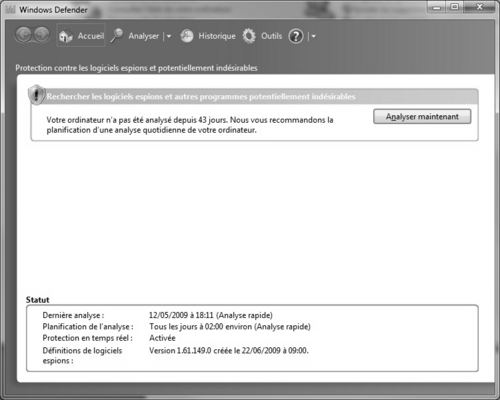Open the Outils toolbar label

[x=271, y=36]
